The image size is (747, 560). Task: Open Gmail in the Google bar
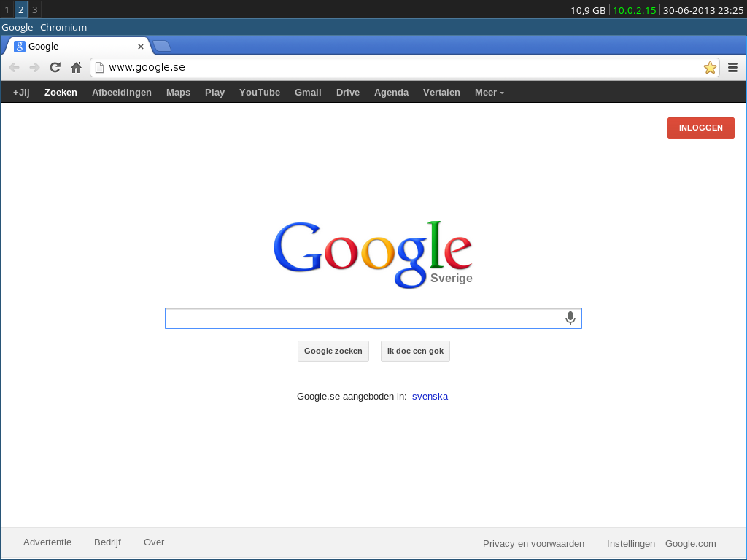[x=308, y=93]
